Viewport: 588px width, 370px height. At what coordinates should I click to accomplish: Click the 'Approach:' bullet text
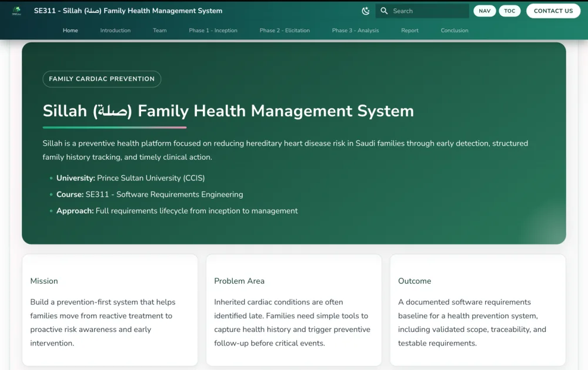177,211
